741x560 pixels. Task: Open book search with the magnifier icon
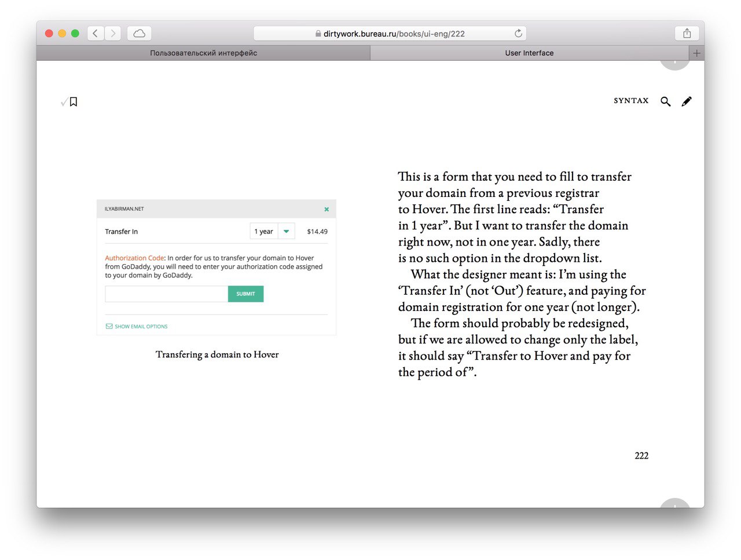coord(666,101)
